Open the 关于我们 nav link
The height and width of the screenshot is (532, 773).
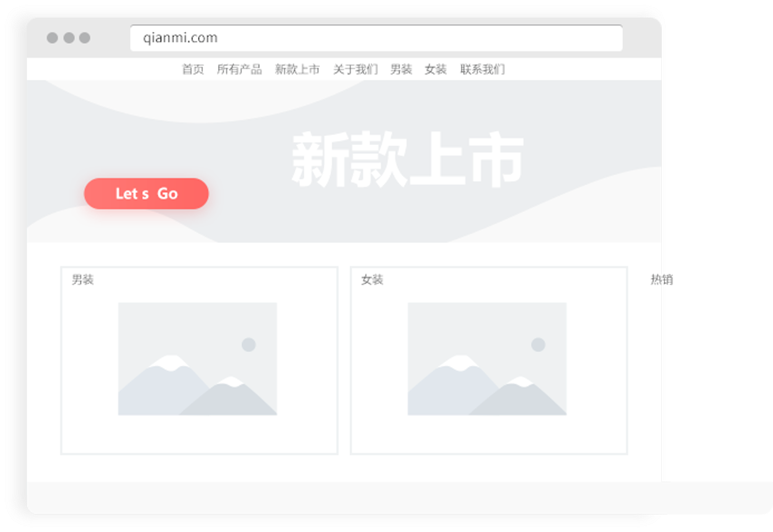355,69
